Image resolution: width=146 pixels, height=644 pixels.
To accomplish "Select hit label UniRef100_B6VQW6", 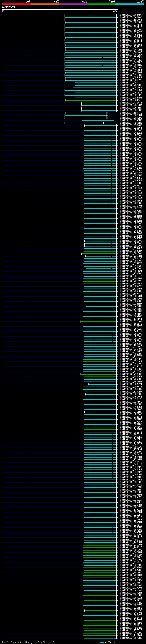I will [131, 530].
